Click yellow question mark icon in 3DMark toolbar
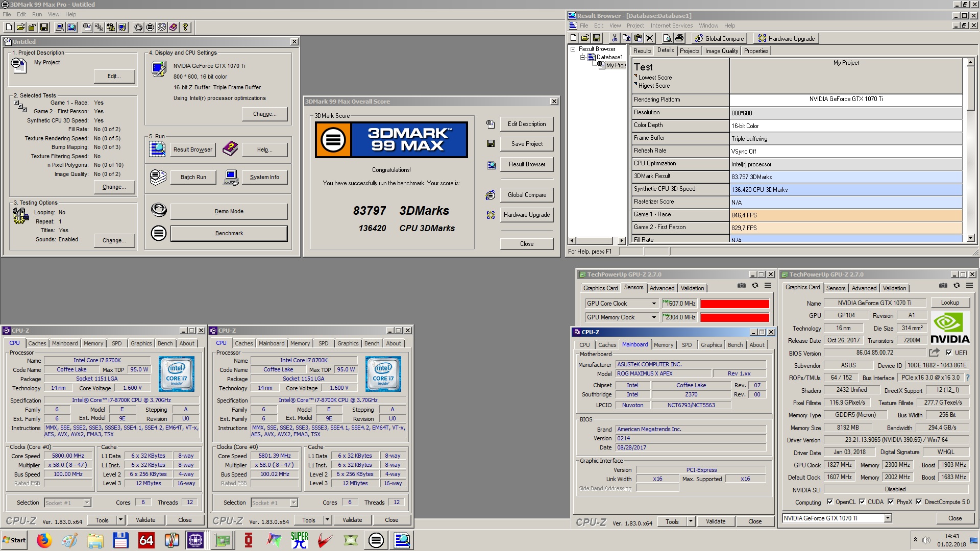The image size is (980, 551). click(x=185, y=27)
